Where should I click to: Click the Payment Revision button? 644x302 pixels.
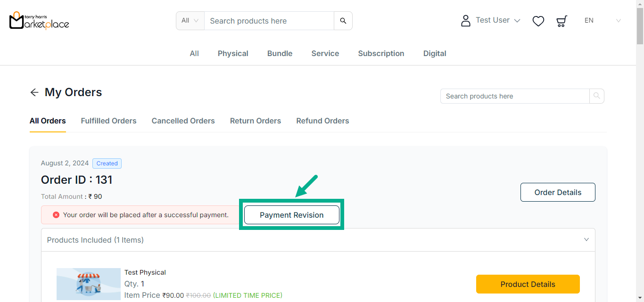[x=291, y=215]
